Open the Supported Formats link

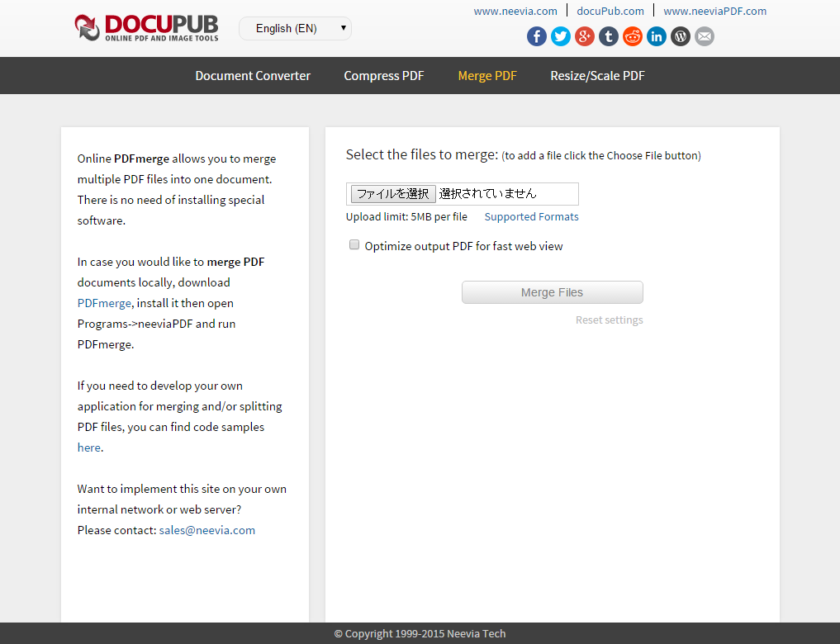coord(531,217)
